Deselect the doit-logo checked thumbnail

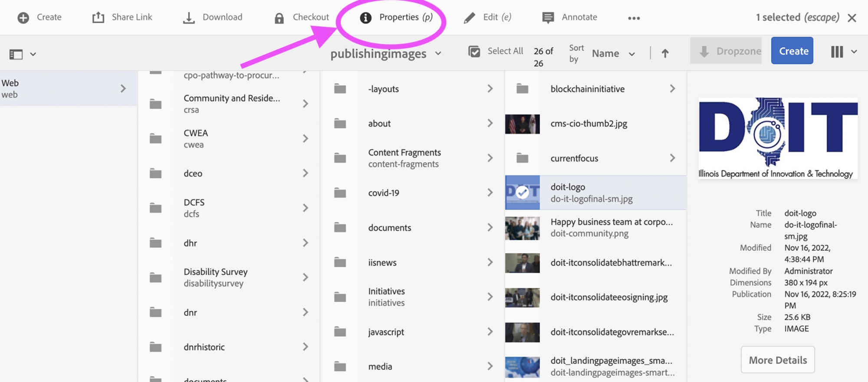(x=523, y=193)
